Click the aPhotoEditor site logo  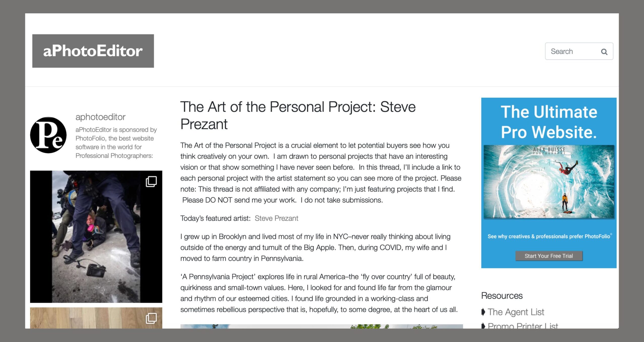pyautogui.click(x=93, y=51)
